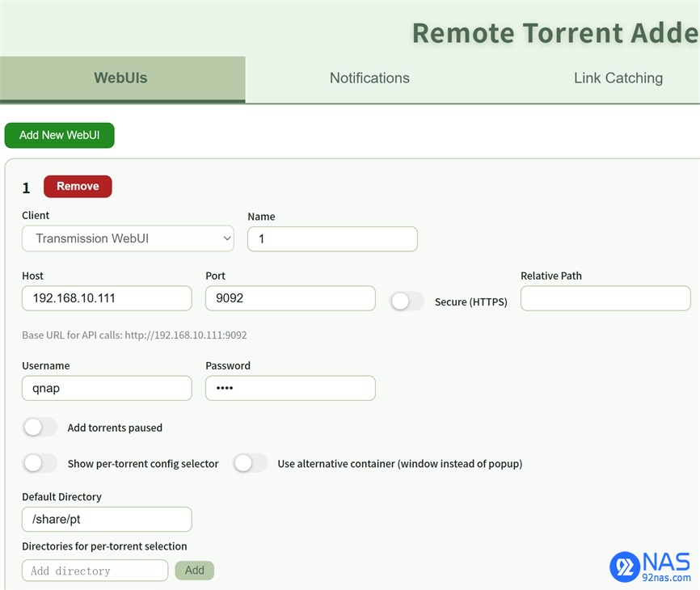Image resolution: width=700 pixels, height=590 pixels.
Task: Click the Port field showing 9092
Action: (x=290, y=298)
